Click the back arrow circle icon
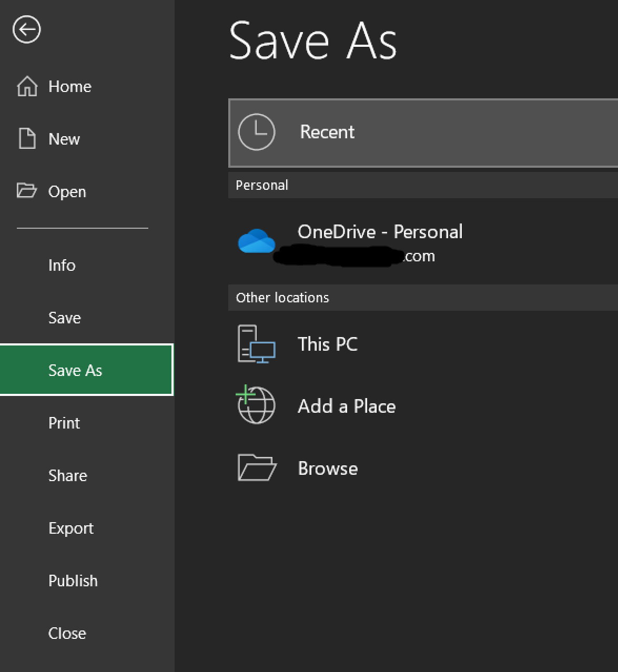 (x=26, y=29)
